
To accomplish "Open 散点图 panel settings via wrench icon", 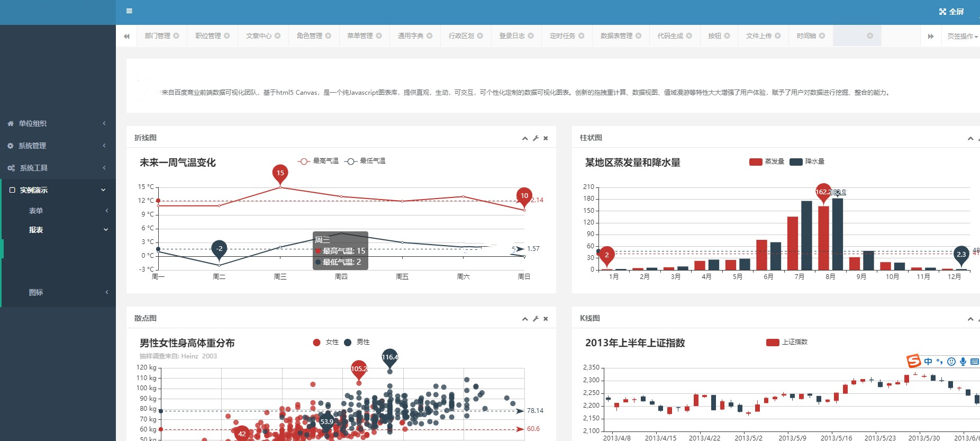I will (x=536, y=319).
